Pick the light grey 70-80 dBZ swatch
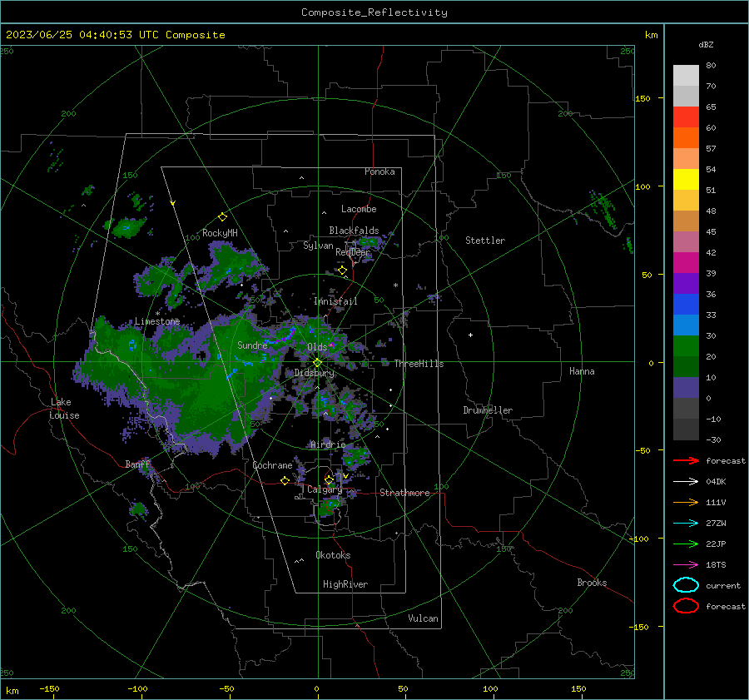Image resolution: width=749 pixels, height=700 pixels. click(x=686, y=76)
